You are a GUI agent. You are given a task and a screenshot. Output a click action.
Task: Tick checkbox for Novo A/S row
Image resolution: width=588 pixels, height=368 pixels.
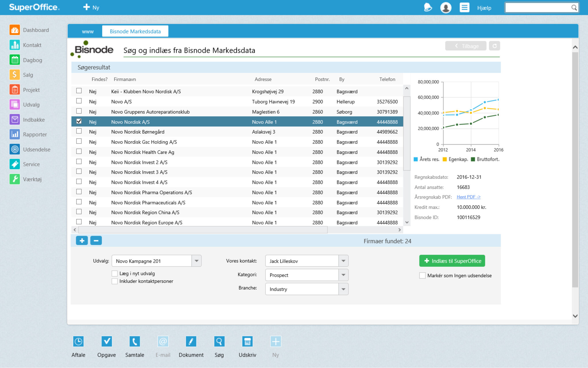pos(79,101)
